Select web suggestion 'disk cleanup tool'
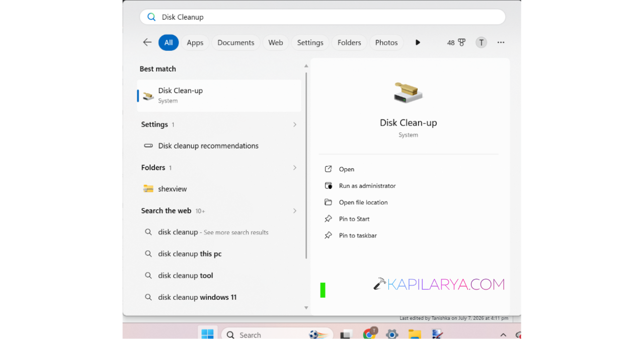The image size is (644, 339). tap(219, 276)
